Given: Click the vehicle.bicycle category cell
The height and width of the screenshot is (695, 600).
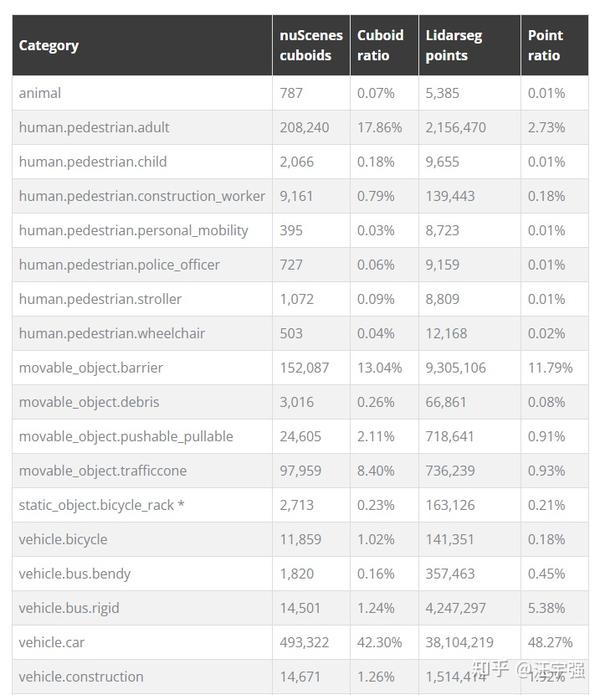Looking at the screenshot, I should point(142,539).
